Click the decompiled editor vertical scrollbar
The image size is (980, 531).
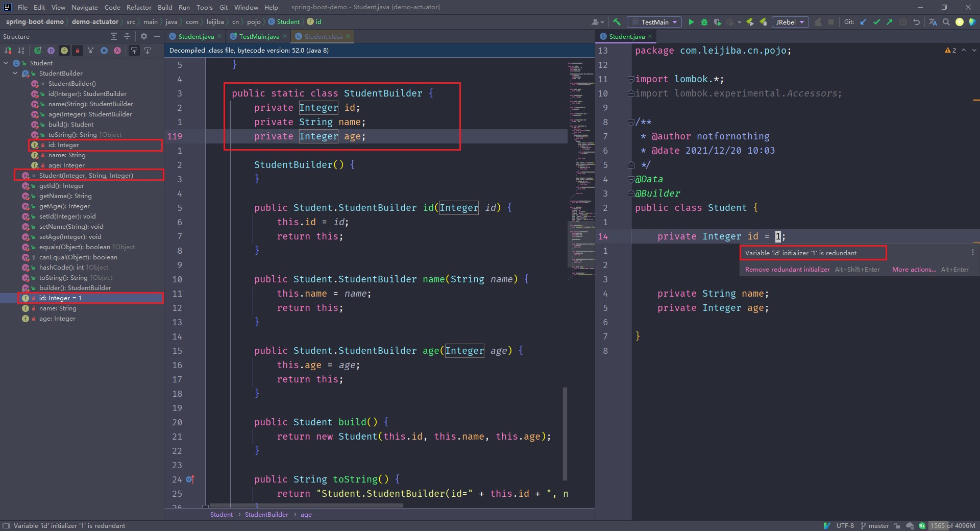click(565, 434)
